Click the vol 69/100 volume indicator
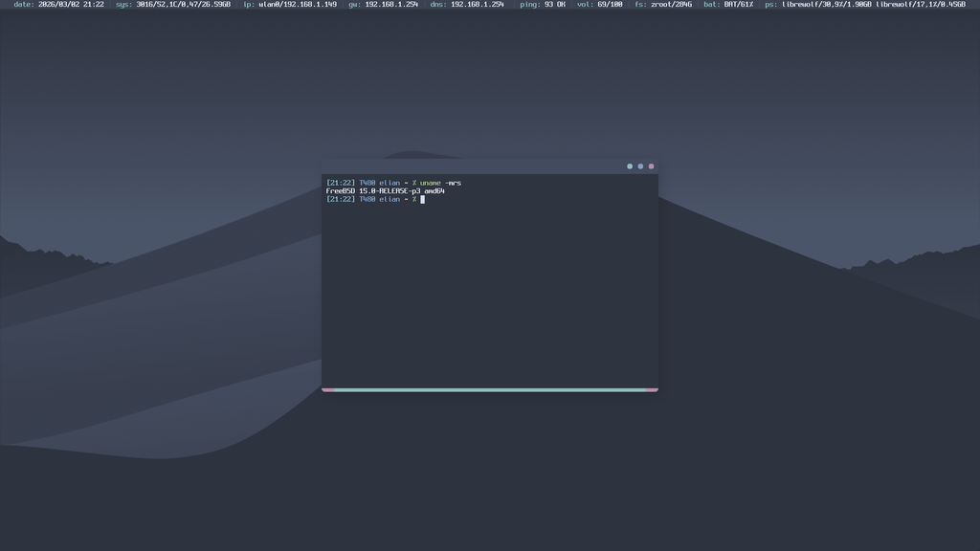 600,5
